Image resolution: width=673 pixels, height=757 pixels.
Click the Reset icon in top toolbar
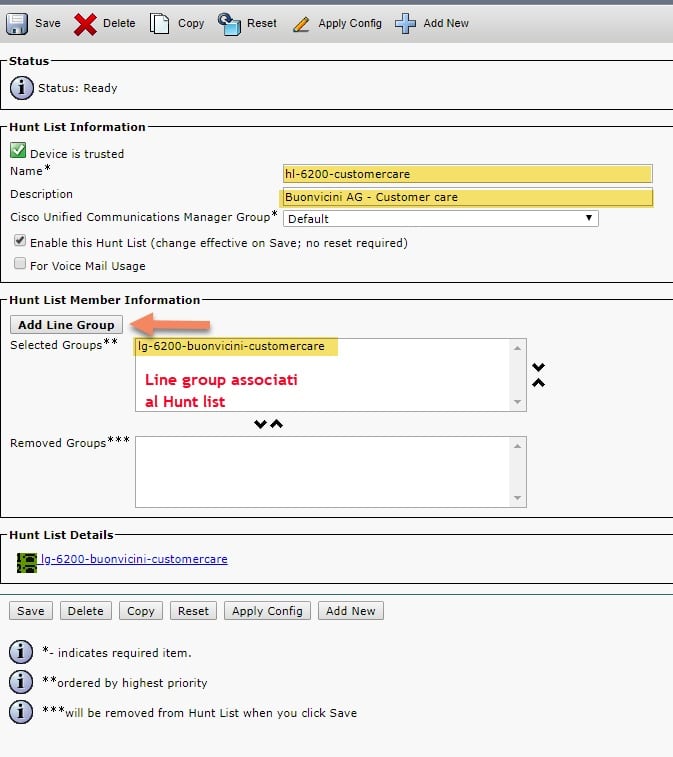[229, 24]
